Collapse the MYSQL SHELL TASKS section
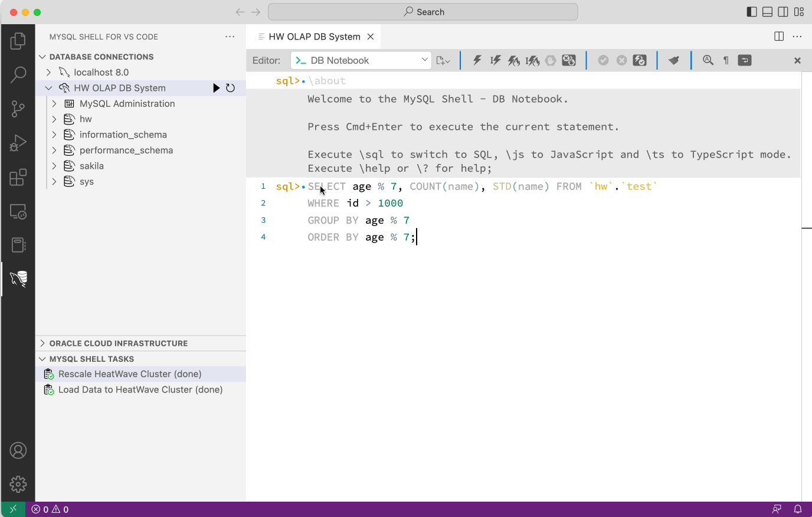 (42, 358)
